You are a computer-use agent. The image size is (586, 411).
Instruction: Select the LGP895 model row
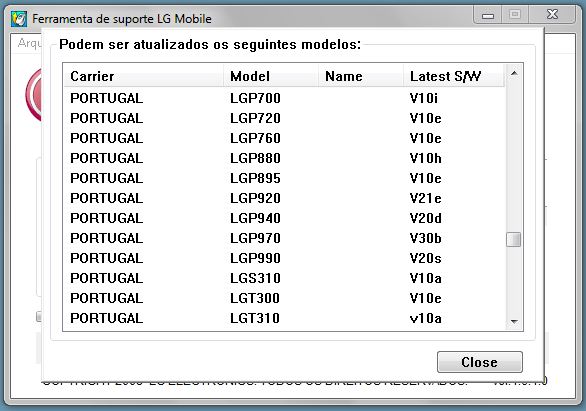[284, 178]
